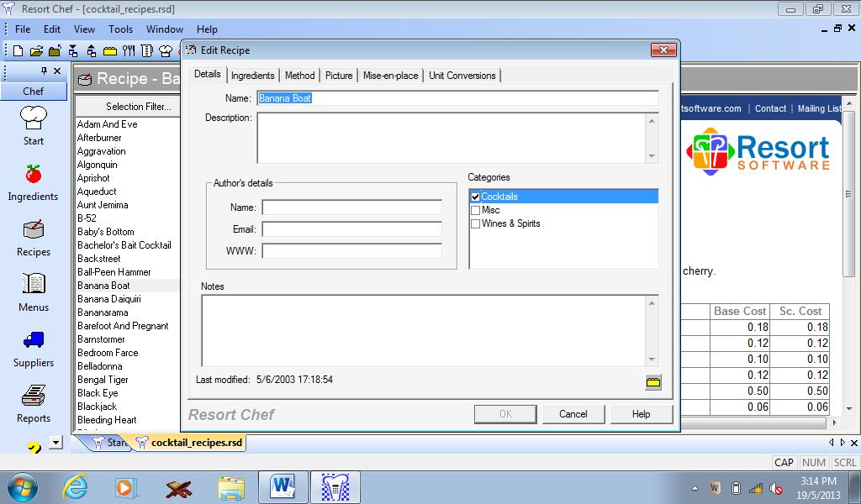Switch to the Mise-en-place tab
The height and width of the screenshot is (504, 861).
(x=390, y=76)
